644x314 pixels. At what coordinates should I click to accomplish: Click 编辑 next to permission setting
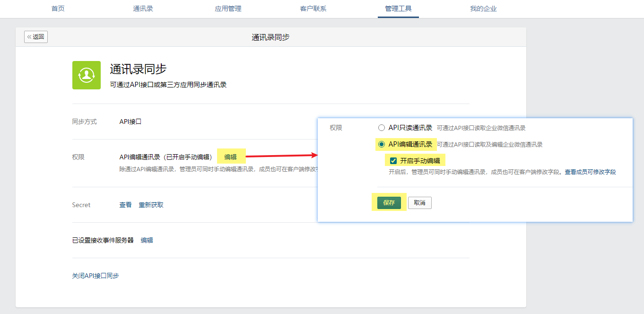pos(230,157)
